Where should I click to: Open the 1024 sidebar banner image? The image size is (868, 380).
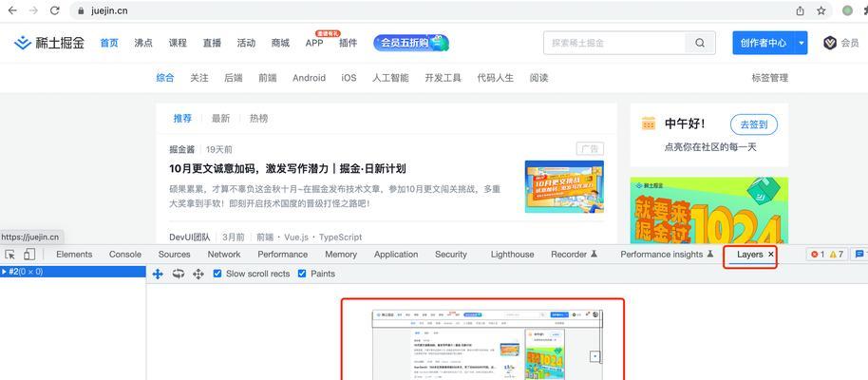point(709,211)
